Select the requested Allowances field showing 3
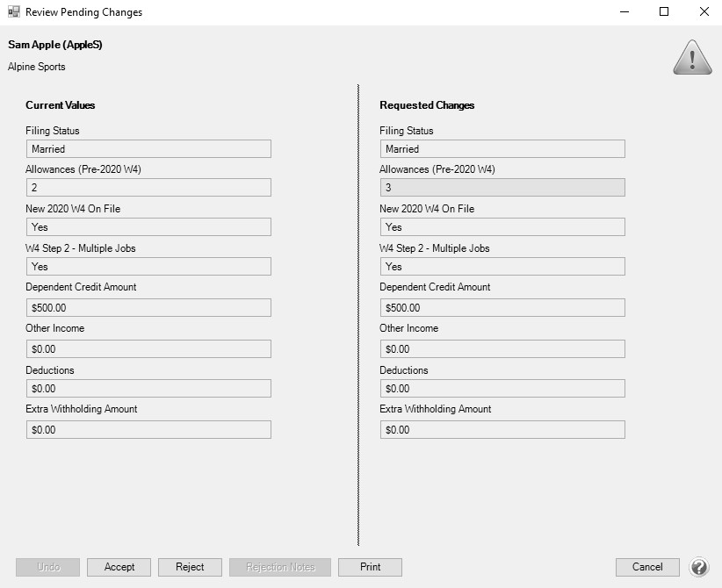The height and width of the screenshot is (588, 722). coord(502,187)
